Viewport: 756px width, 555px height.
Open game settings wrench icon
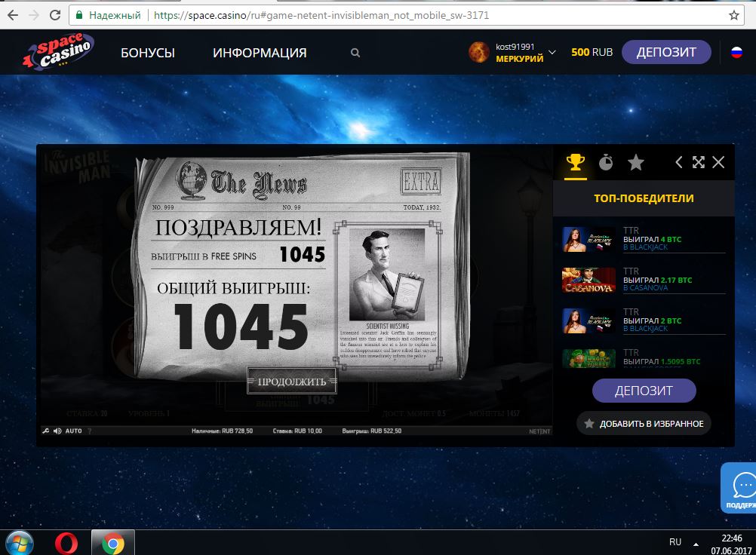[46, 431]
